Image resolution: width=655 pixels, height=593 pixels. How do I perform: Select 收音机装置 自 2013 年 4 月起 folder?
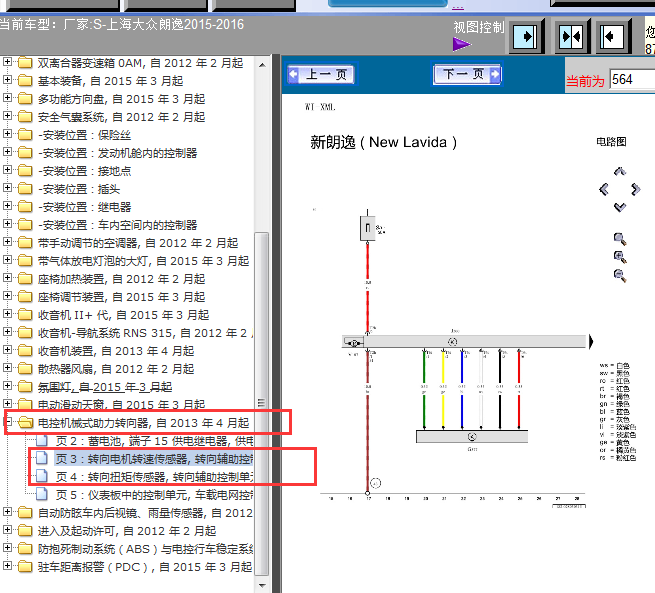(x=116, y=351)
